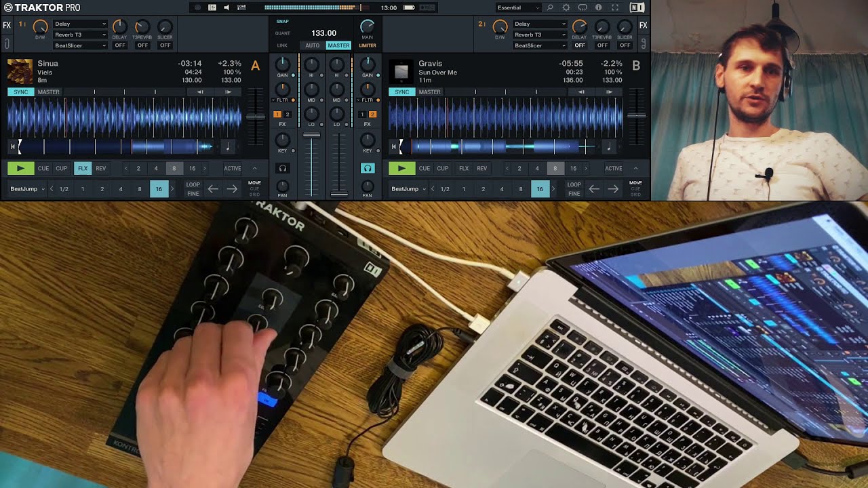Collapse deck A advanced panel chevron
The image size is (868, 488).
click(255, 168)
